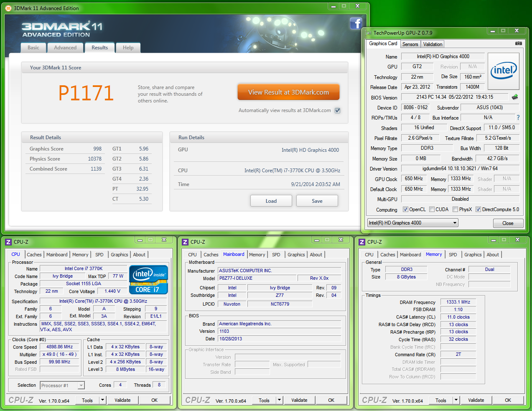The image size is (532, 411).
Task: Click the Memory CPU-Z window's Z icon
Action: click(x=362, y=242)
